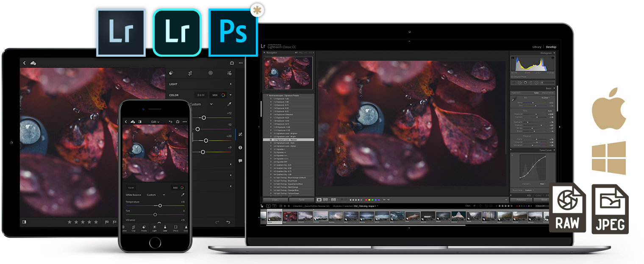Click the cyan-bordered Lightroom CC Lr tile
This screenshot has width=644, height=264.
pos(177,33)
